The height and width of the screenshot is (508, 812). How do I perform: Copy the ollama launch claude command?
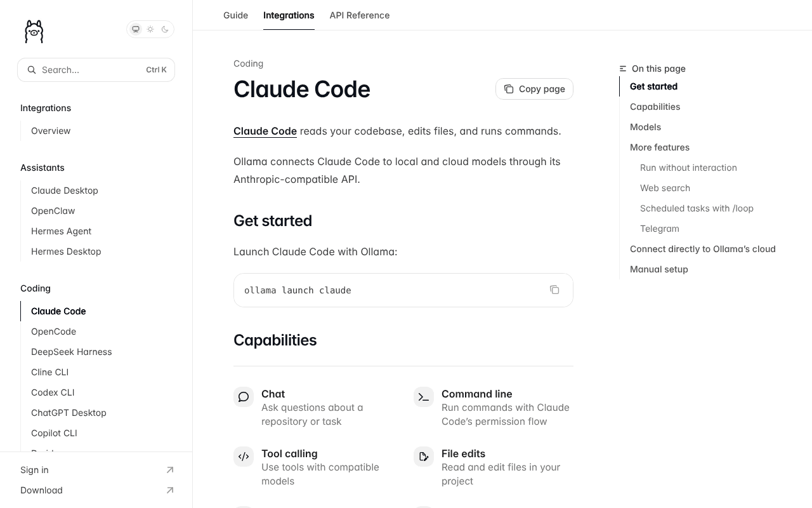click(554, 290)
